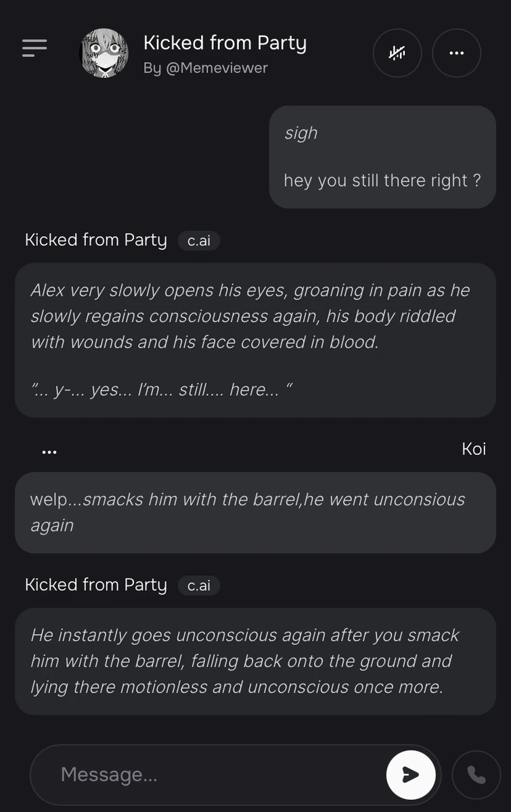
Task: Tap the c.ai badge on first reply
Action: 198,240
